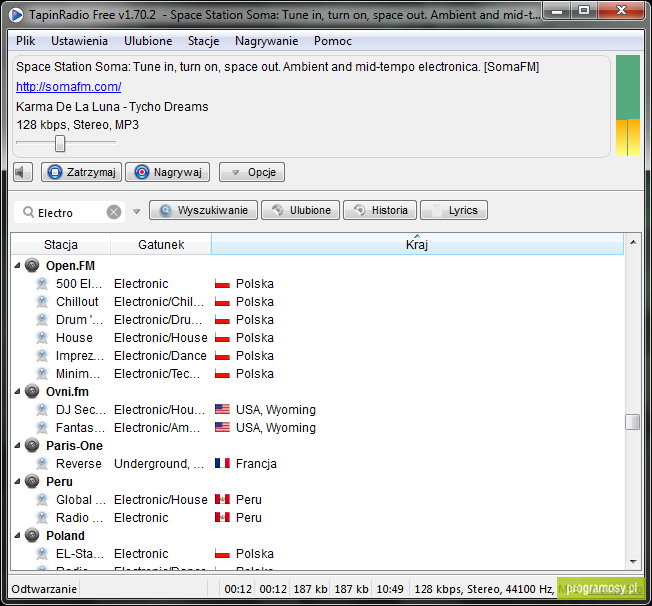Click the Wyszukiwanie button
652x606 pixels.
pos(203,210)
